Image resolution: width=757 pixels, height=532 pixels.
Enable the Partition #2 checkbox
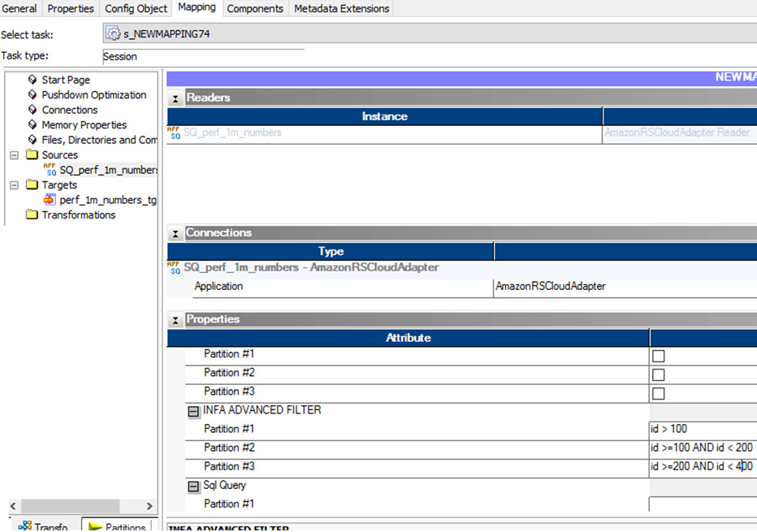[658, 375]
